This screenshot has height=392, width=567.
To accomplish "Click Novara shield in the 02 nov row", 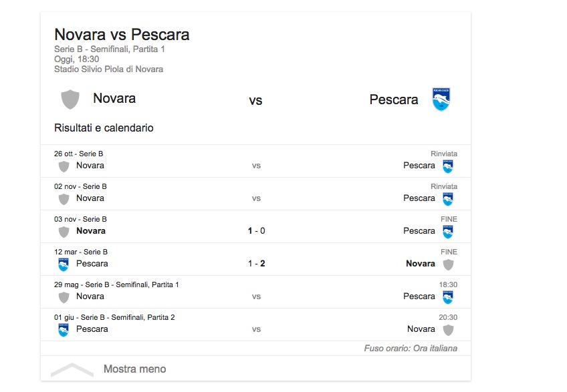I will 64,199.
